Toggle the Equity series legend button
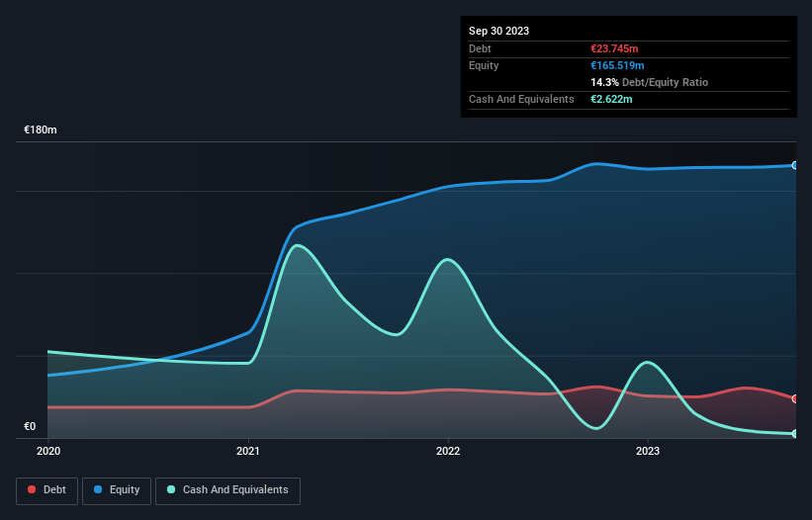Screen dimensions: 812x520 [x=117, y=490]
